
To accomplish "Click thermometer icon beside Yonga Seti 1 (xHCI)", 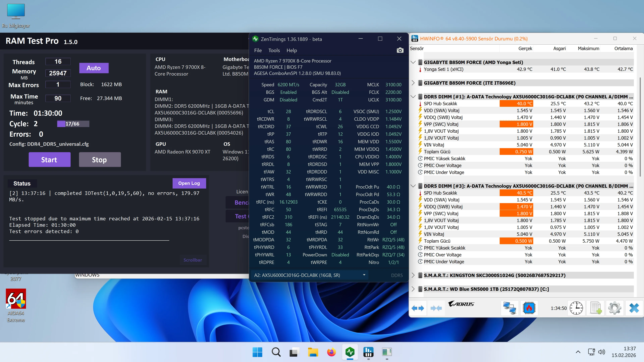I will point(420,69).
